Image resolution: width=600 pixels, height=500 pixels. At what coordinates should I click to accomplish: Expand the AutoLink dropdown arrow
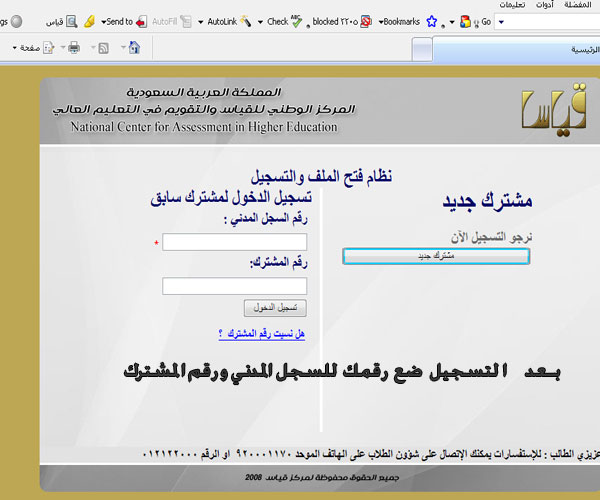point(201,22)
